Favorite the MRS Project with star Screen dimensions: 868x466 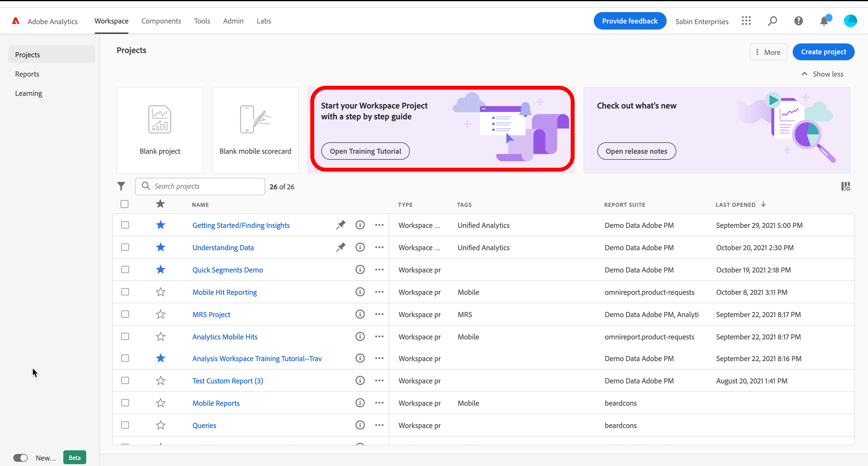click(x=160, y=314)
